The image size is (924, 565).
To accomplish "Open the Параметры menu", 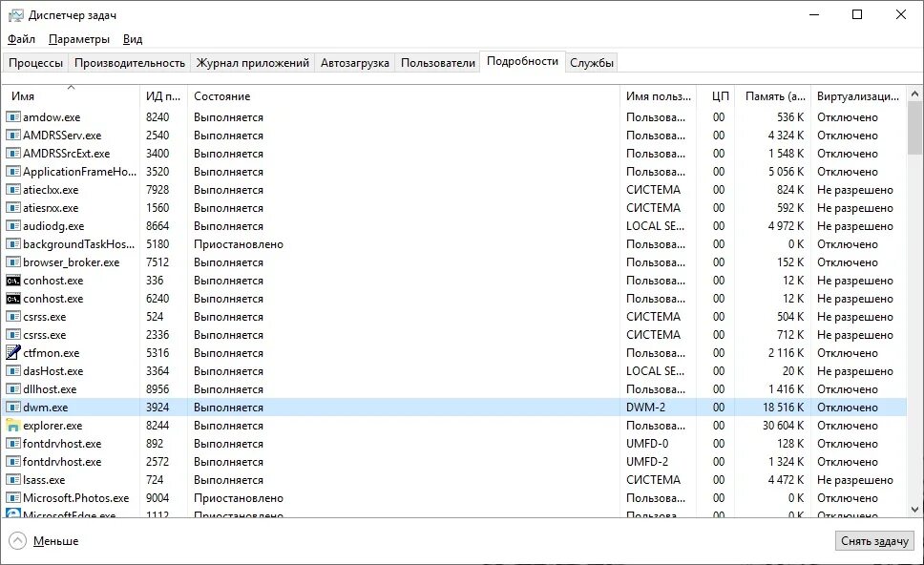I will (79, 39).
